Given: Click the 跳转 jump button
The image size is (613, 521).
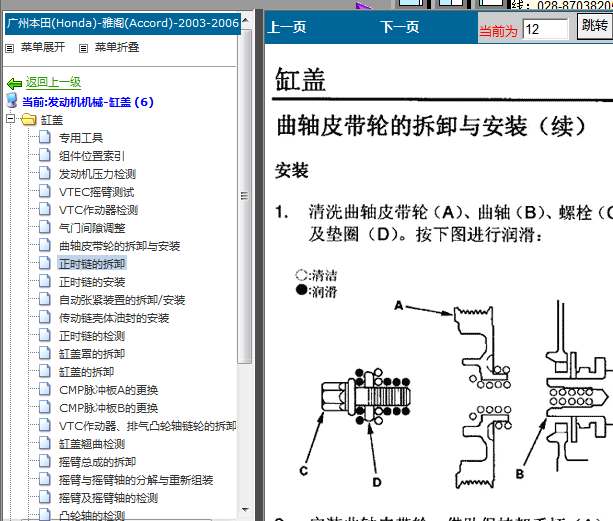Looking at the screenshot, I should 595,26.
